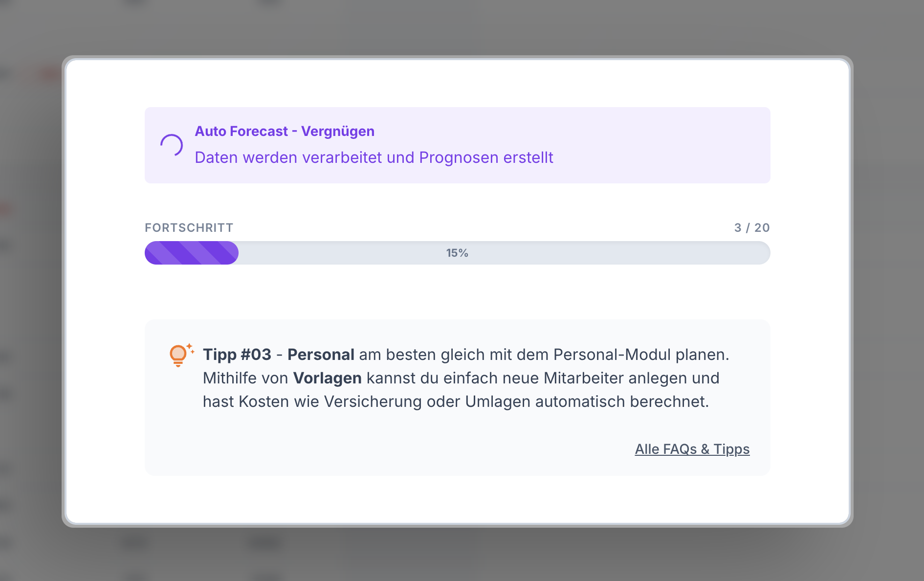Click the bold word Personal in tip
The image size is (924, 581).
pyautogui.click(x=321, y=355)
